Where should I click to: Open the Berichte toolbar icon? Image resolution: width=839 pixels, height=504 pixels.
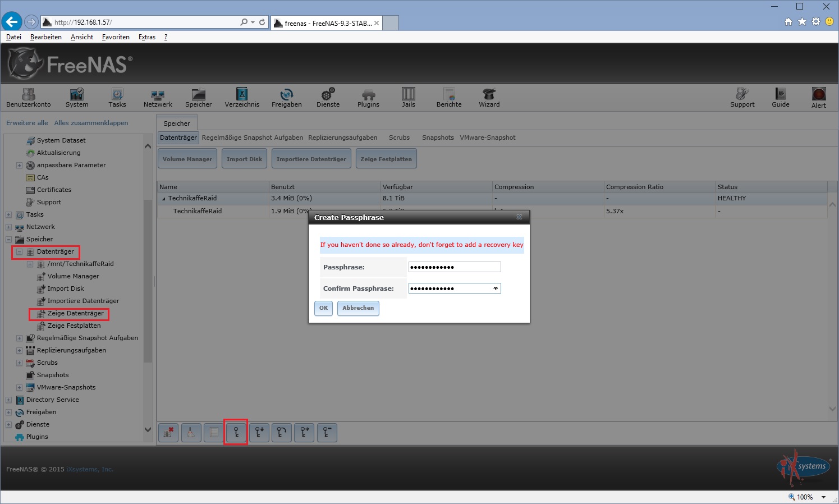coord(449,97)
